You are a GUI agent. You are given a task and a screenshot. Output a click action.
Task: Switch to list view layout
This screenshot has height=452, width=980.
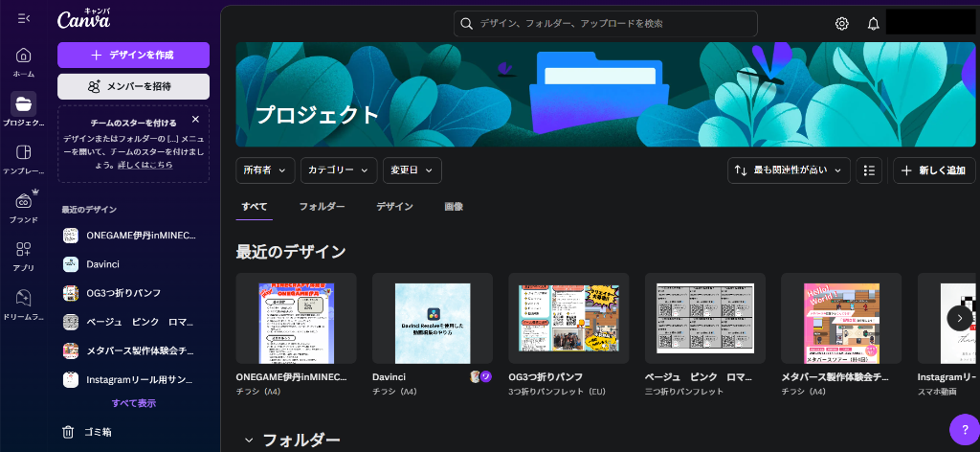[869, 170]
